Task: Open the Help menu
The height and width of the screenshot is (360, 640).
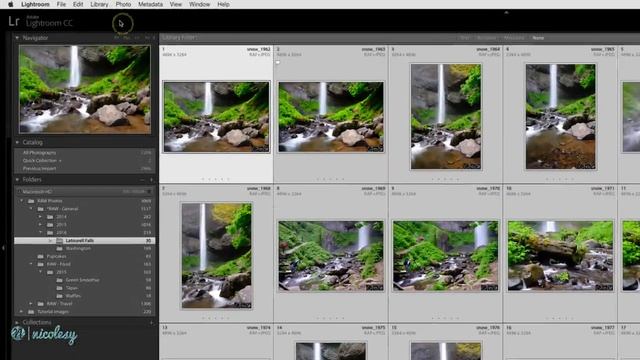Action: click(x=223, y=4)
